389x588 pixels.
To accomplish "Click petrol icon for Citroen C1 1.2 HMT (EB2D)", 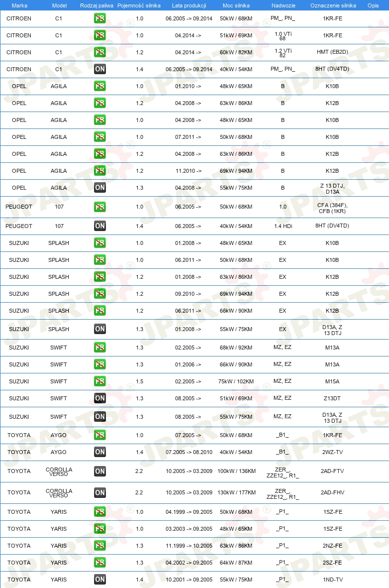I will [99, 52].
